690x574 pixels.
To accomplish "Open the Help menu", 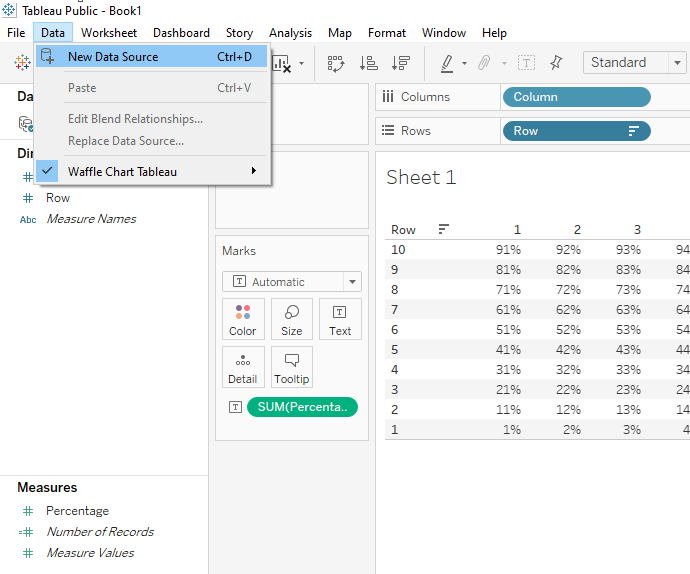I will 494,33.
